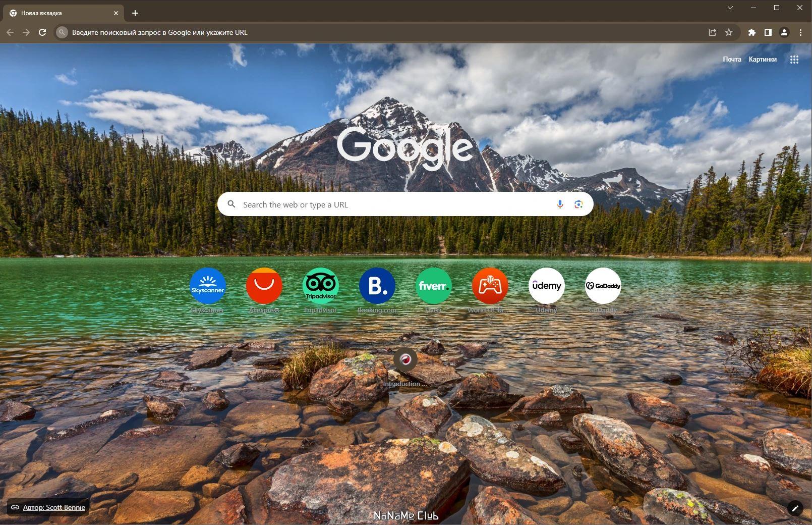Search by image with Google Lens icon
This screenshot has height=525, width=812.
(578, 204)
